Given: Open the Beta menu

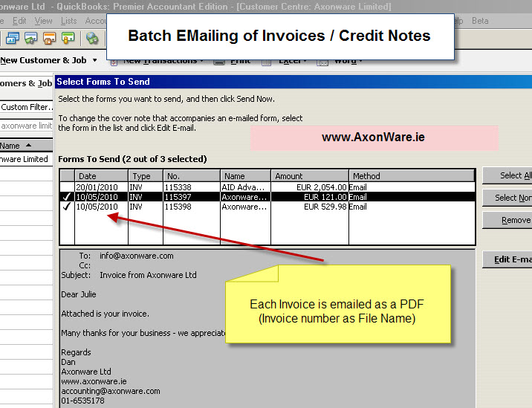Looking at the screenshot, I should click(x=480, y=21).
